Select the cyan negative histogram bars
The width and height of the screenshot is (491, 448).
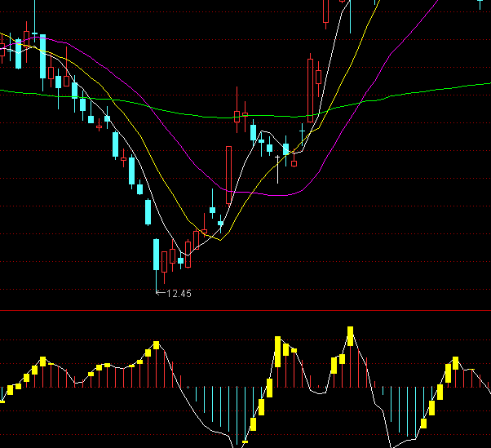(x=220, y=408)
